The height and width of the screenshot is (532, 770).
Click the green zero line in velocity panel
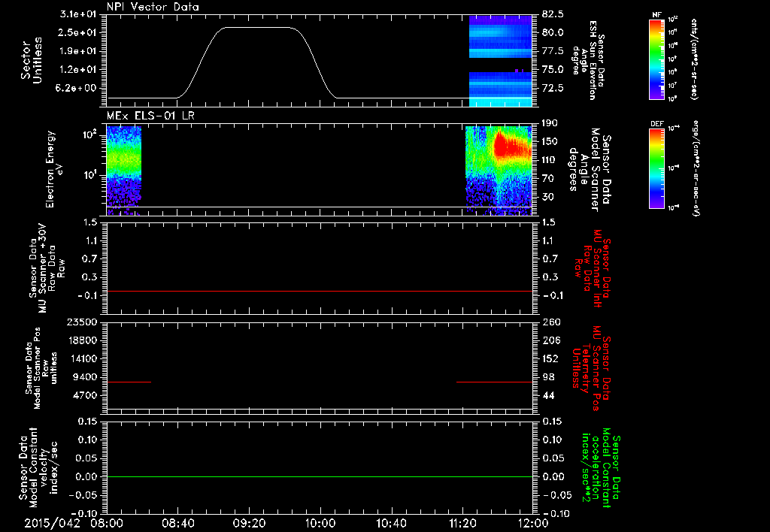pos(319,476)
